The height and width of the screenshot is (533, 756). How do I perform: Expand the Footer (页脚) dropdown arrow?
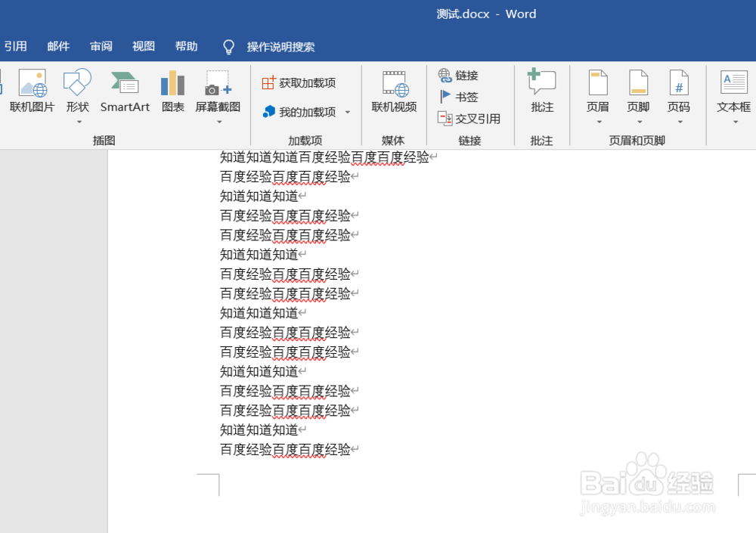click(640, 122)
